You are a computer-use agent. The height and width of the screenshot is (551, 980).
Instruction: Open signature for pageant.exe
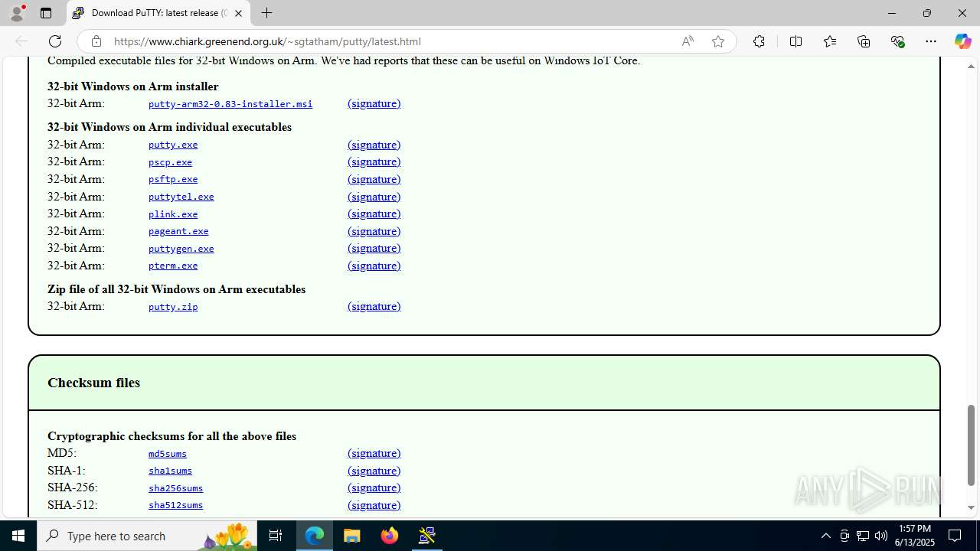pos(374,231)
